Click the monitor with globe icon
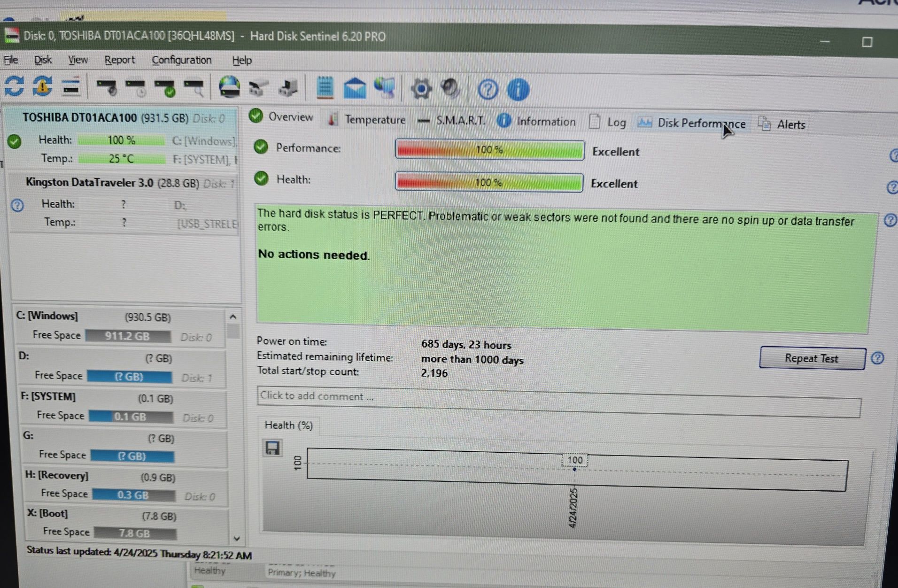Image resolution: width=898 pixels, height=588 pixels. [x=385, y=88]
